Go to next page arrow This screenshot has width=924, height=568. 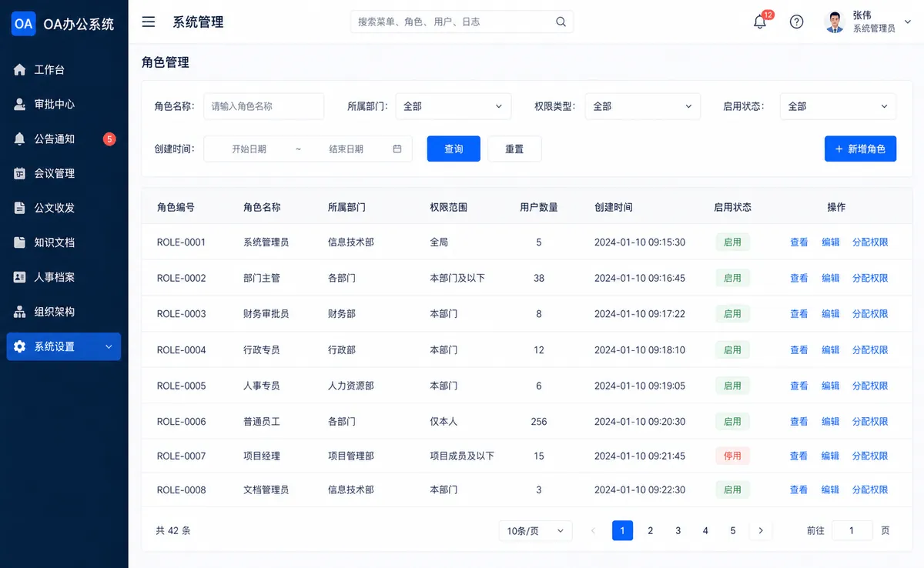click(x=761, y=530)
